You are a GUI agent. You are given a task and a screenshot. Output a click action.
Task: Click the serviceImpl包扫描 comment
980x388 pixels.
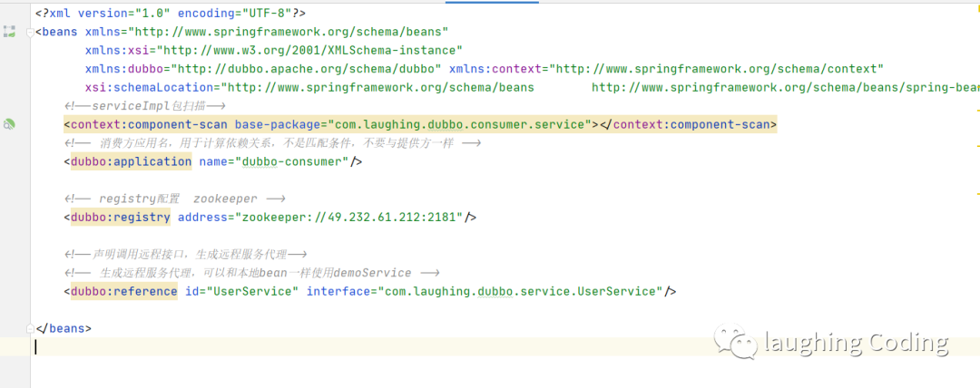[144, 106]
